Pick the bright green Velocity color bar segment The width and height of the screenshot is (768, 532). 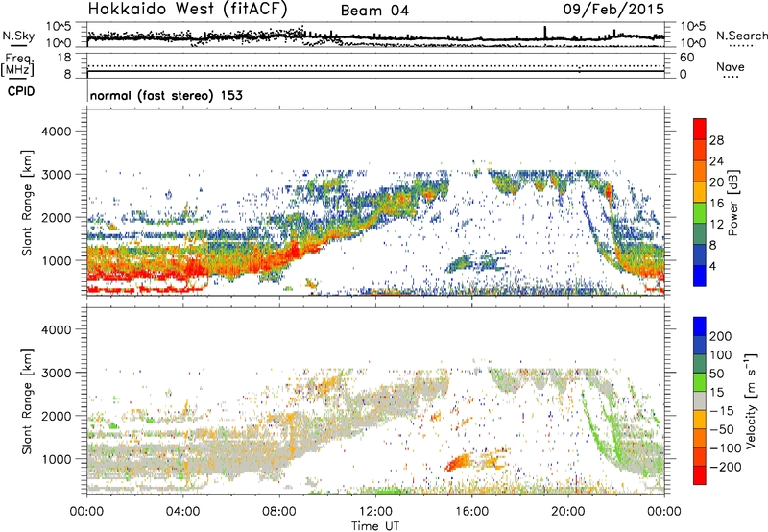700,382
